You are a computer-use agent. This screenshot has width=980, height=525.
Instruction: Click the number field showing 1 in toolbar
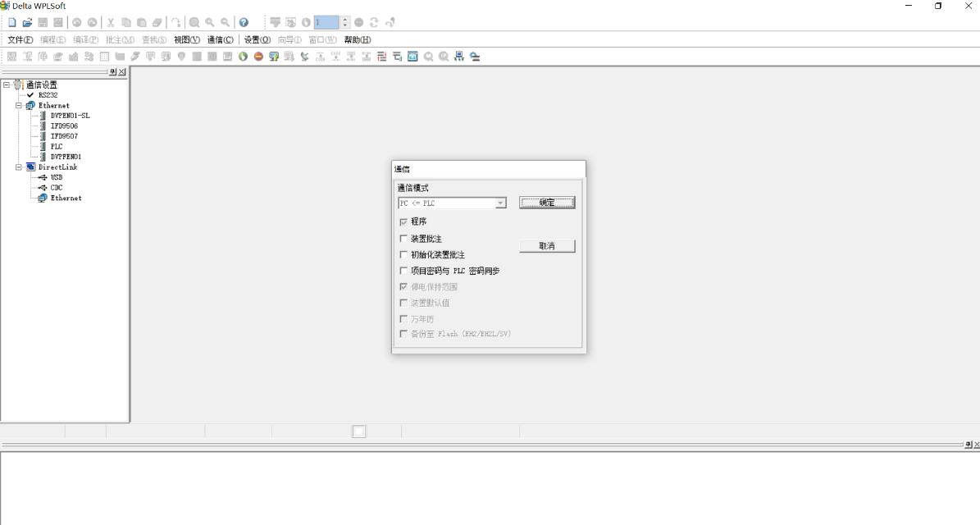[326, 22]
